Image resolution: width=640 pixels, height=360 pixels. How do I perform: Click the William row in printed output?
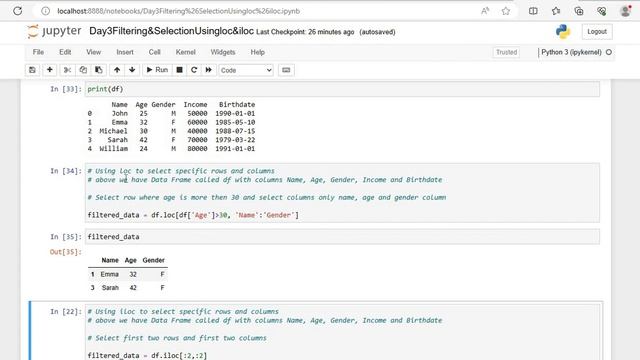click(x=171, y=149)
